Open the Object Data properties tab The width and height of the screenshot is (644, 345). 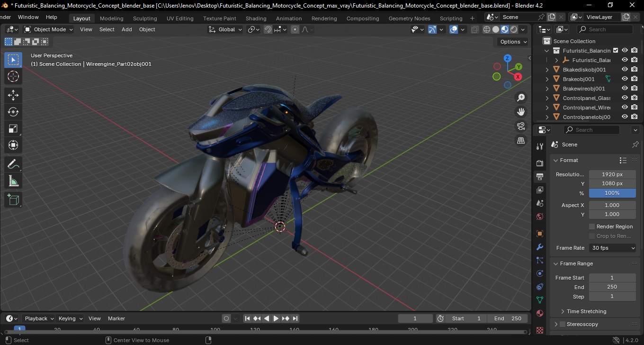coord(540,300)
